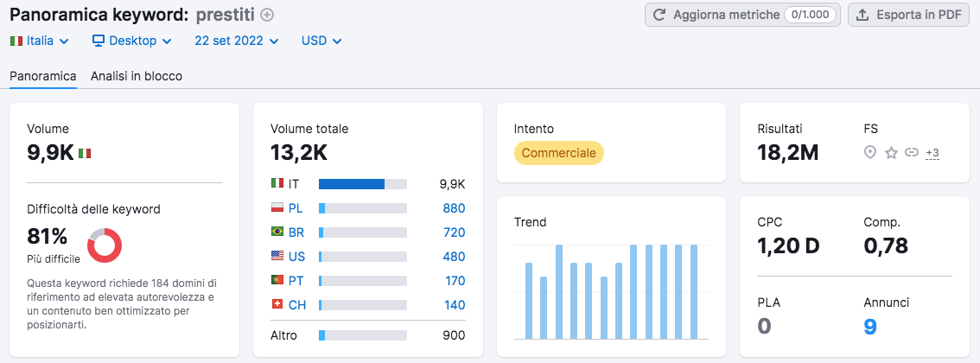This screenshot has width=980, height=363.
Task: Click the Commerciale intent badge
Action: click(559, 153)
